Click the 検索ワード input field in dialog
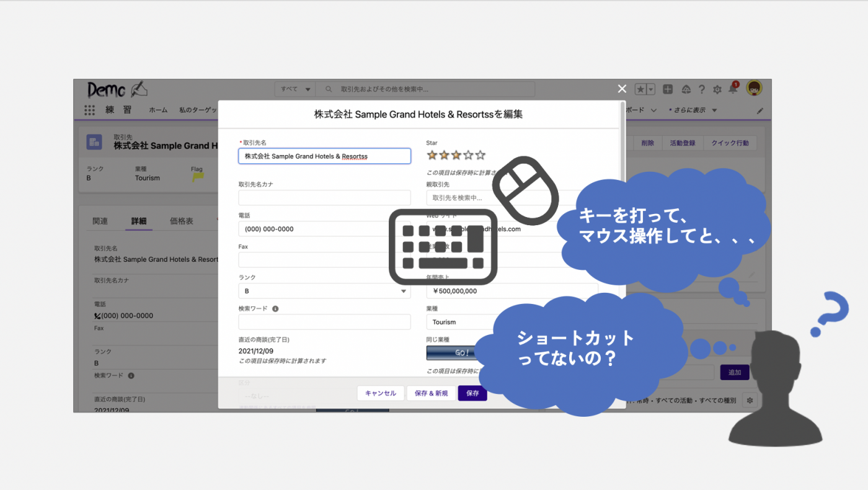Image resolution: width=868 pixels, height=490 pixels. click(324, 321)
